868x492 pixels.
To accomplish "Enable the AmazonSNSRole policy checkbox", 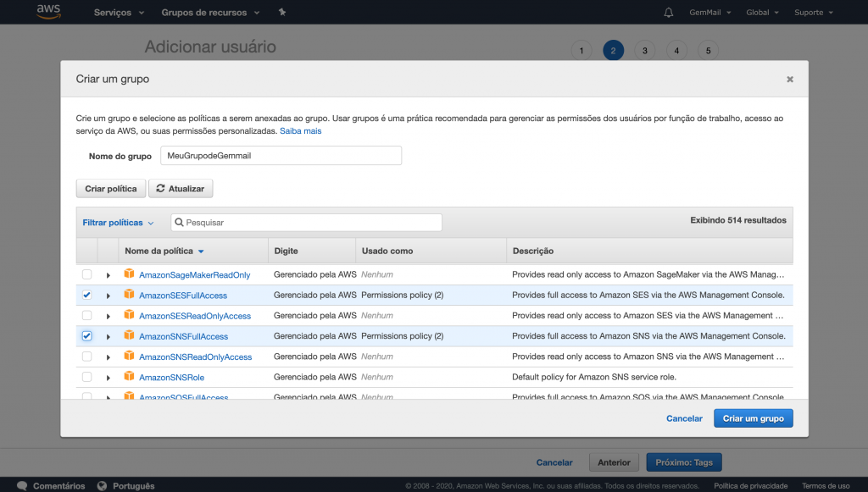I will pyautogui.click(x=87, y=377).
